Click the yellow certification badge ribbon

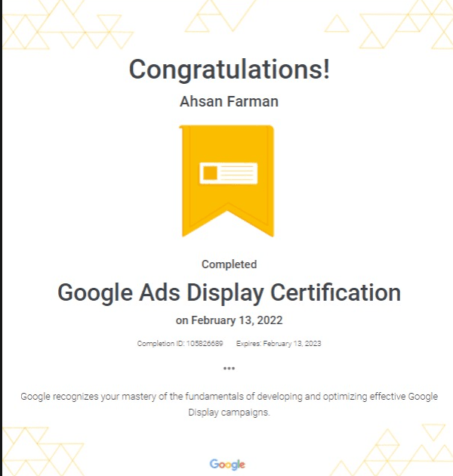[x=228, y=181]
